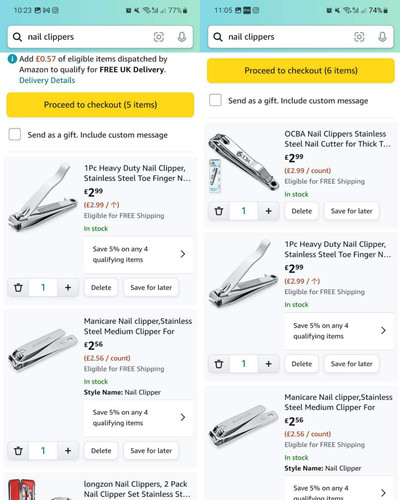
Task: Expand Save 5% offer under left 1Pc Heavy Duty clipper
Action: (138, 254)
